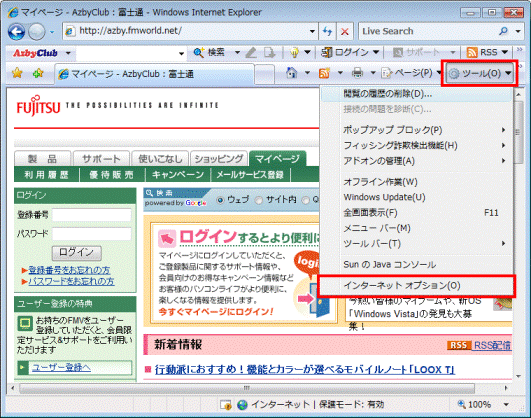531x418 pixels.
Task: Choose メニュー バー(M) menu item
Action: (x=416, y=228)
